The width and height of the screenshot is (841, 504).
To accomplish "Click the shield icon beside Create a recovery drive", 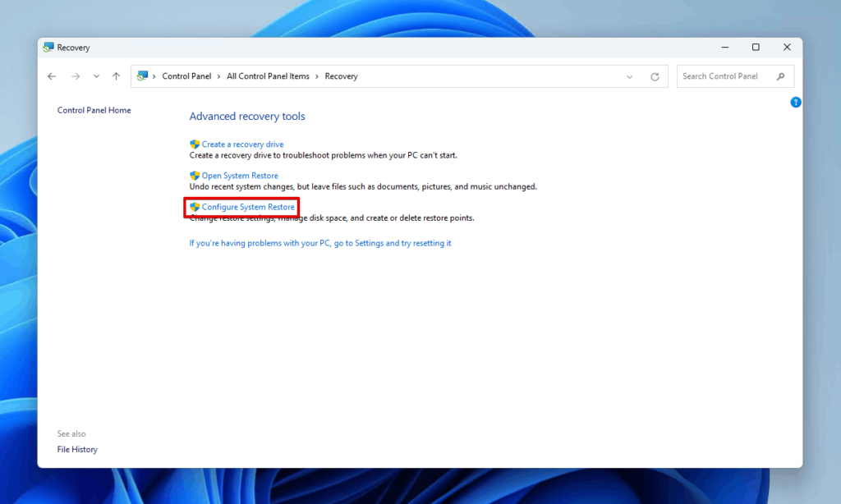I will click(194, 144).
